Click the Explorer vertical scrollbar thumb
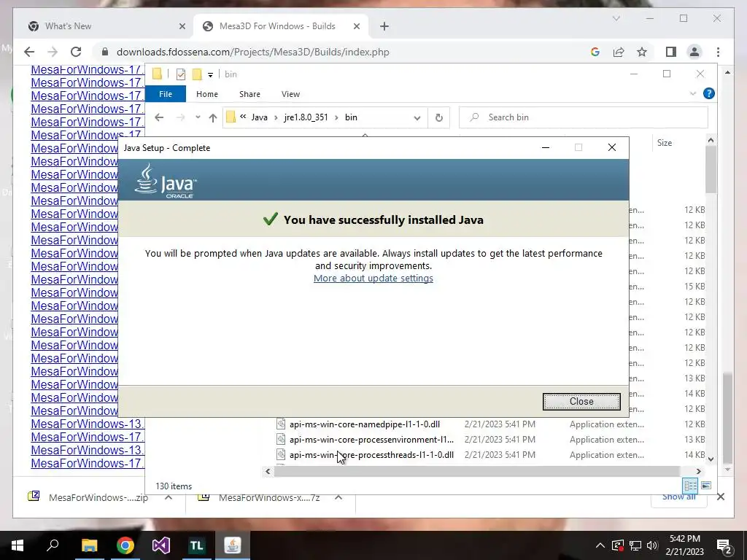Image resolution: width=747 pixels, height=560 pixels. [x=711, y=169]
